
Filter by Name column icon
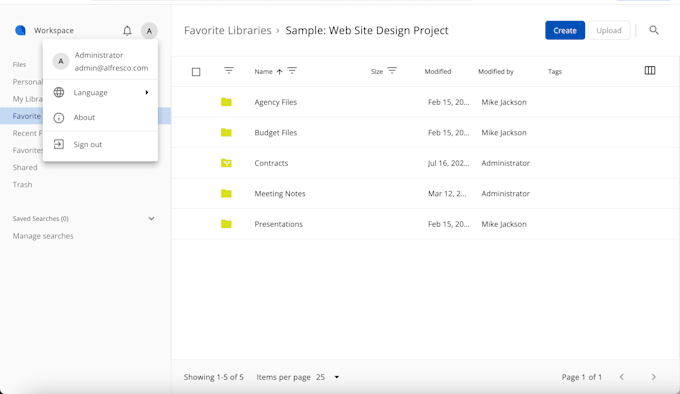292,71
